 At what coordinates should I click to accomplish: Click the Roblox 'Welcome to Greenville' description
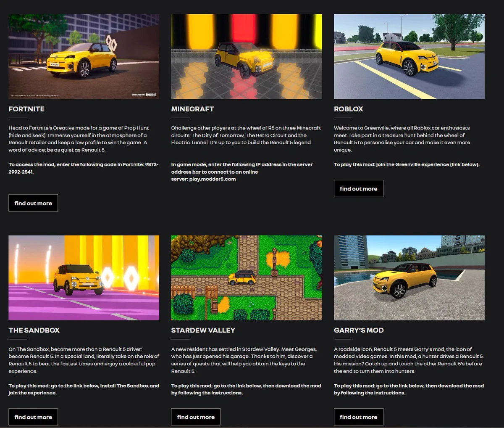tap(402, 139)
